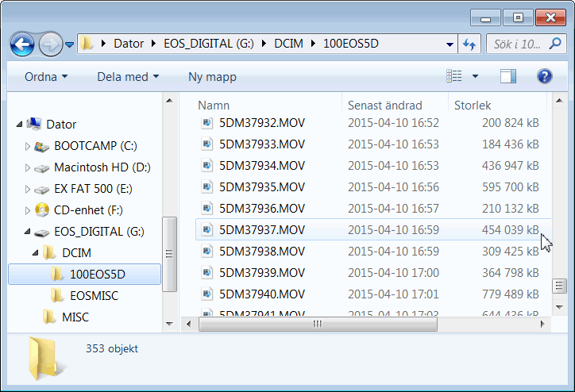Sort by Senast ändrad column header

tap(385, 105)
